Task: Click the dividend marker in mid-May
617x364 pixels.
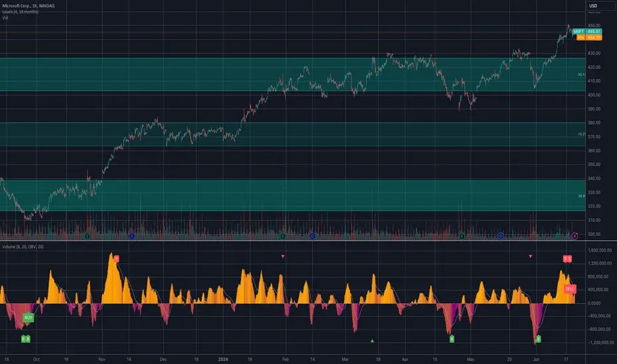Action: 500,236
